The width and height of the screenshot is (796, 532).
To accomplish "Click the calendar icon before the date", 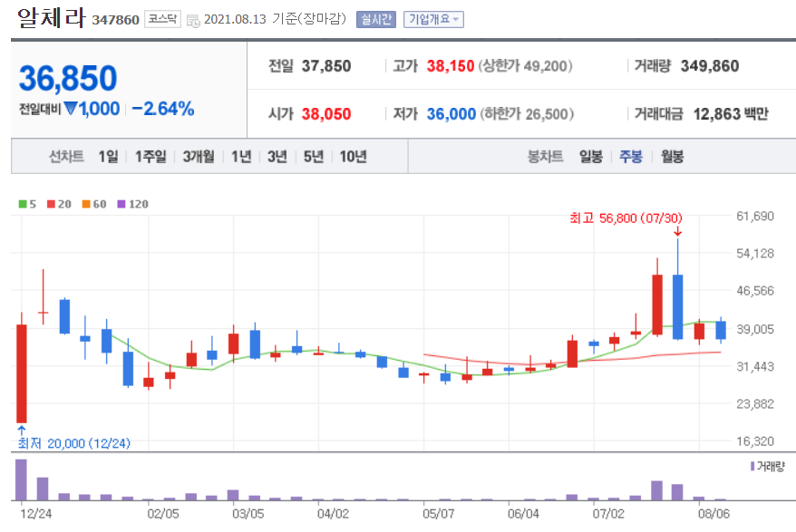I will (193, 21).
